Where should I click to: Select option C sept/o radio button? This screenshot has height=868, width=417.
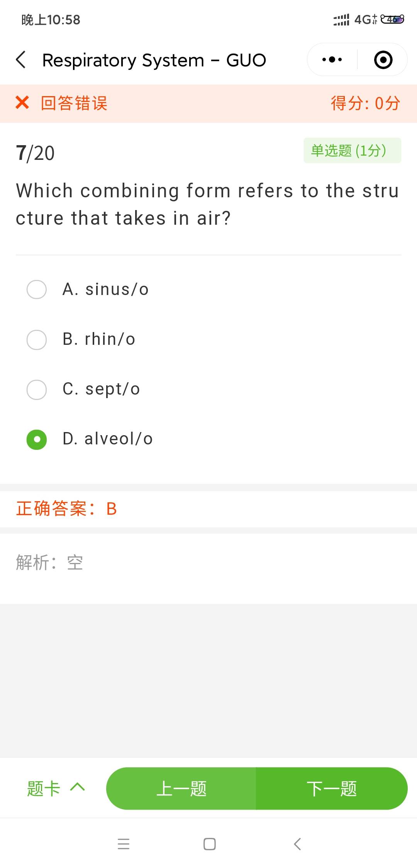(x=37, y=390)
